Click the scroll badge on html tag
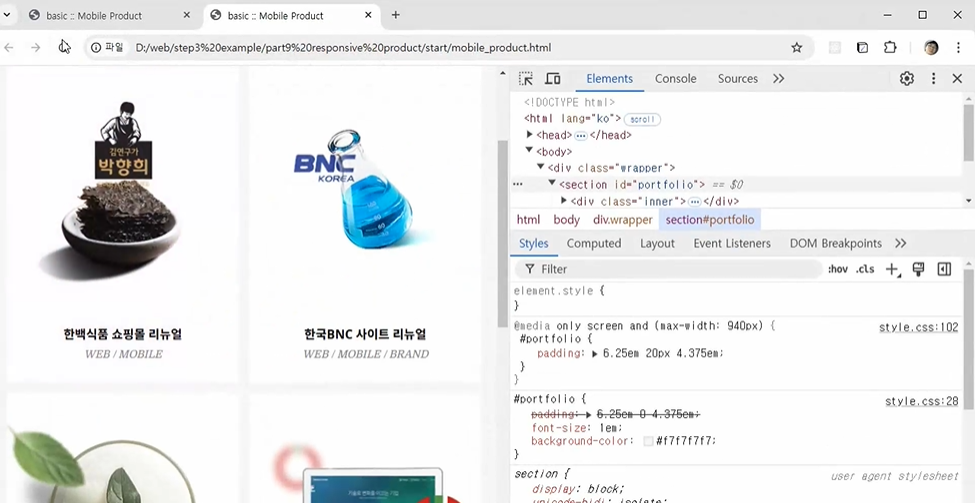976x503 pixels. pos(642,119)
